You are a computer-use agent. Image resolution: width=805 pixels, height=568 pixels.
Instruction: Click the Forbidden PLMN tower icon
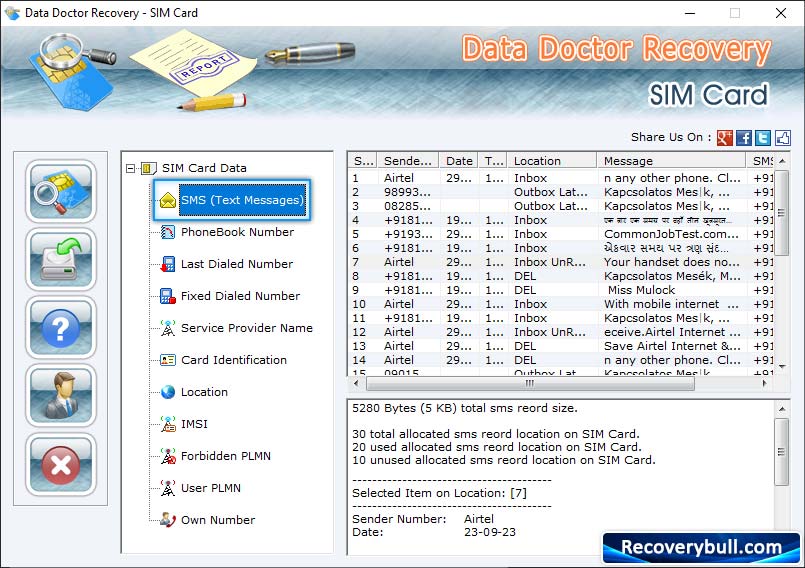pos(167,456)
